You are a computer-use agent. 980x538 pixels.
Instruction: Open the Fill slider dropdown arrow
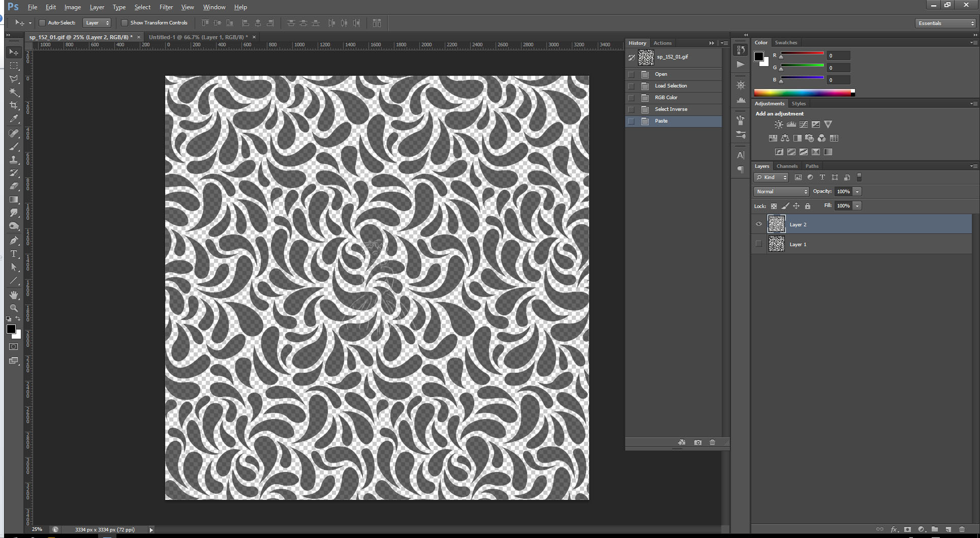857,206
